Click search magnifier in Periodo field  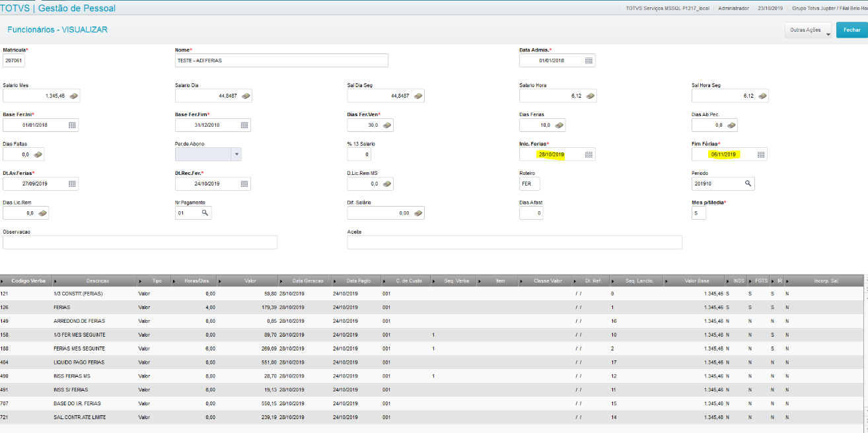748,183
